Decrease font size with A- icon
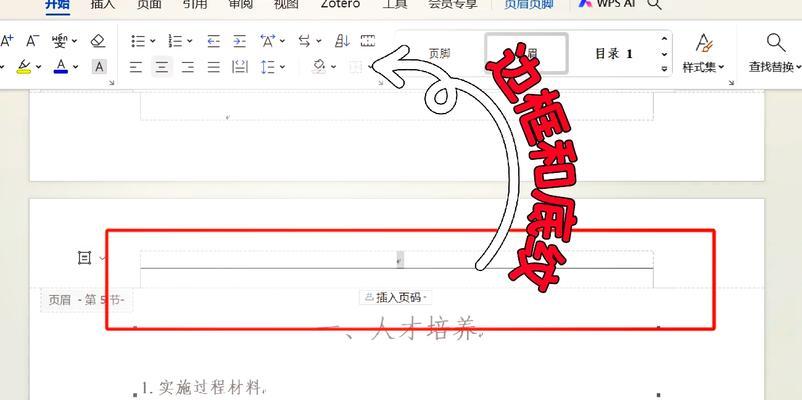 (x=33, y=41)
